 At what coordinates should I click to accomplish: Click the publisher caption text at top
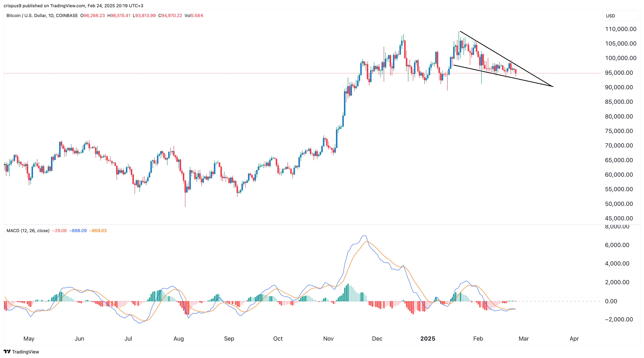[x=73, y=5]
